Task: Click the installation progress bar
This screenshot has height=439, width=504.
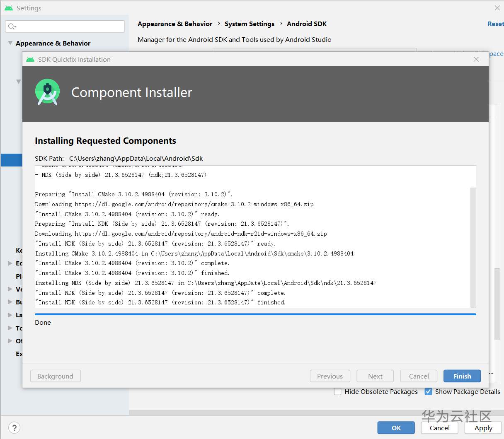Action: (x=255, y=314)
